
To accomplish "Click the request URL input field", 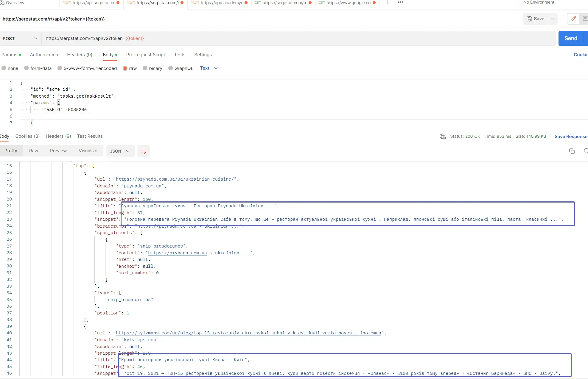I will point(298,38).
